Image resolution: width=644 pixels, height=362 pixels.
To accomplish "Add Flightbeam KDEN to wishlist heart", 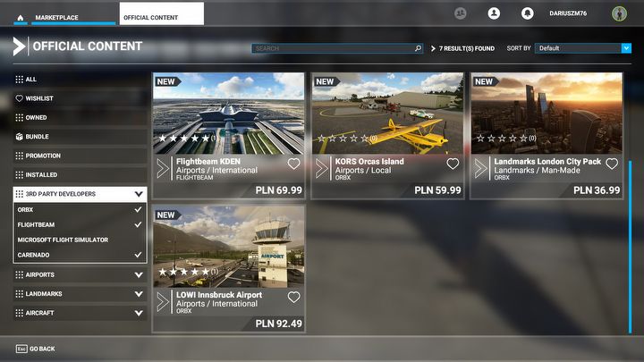I will (x=293, y=164).
